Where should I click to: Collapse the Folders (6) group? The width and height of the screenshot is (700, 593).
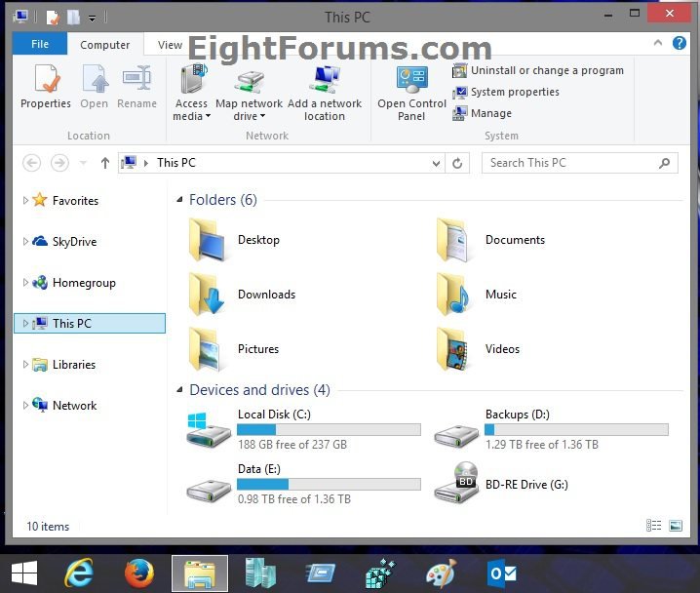pyautogui.click(x=180, y=200)
